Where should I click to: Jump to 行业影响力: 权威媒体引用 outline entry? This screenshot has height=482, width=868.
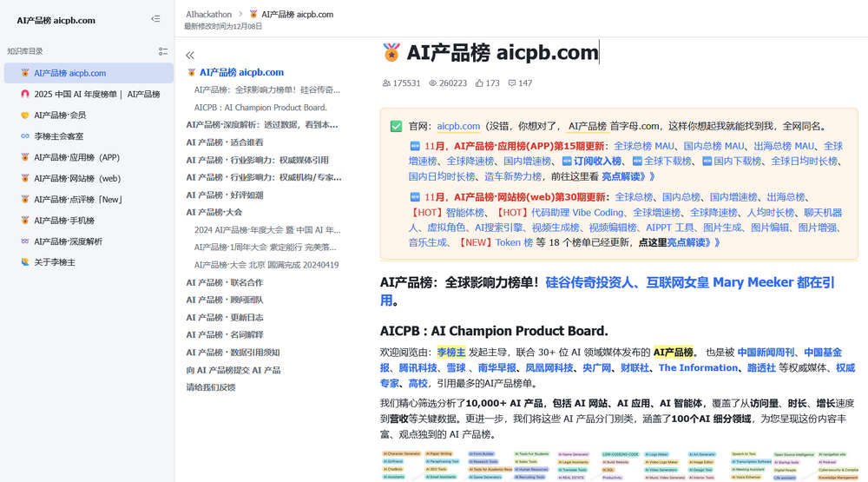click(x=258, y=160)
